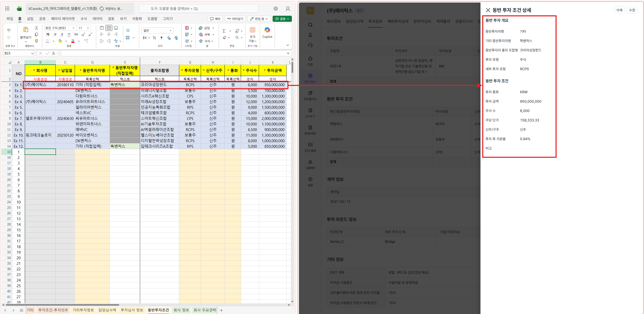Click the format painter brush icon

36,41
